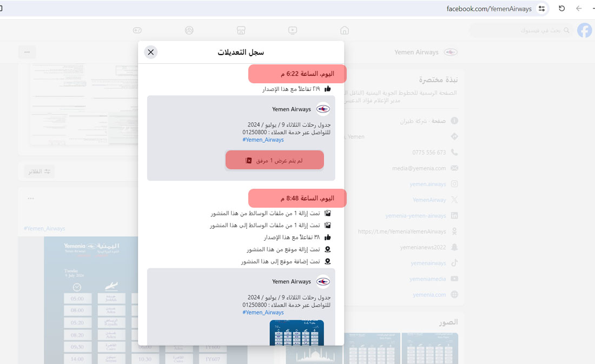The height and width of the screenshot is (364, 595).
Task: Click the website globe icon
Action: [x=454, y=295]
